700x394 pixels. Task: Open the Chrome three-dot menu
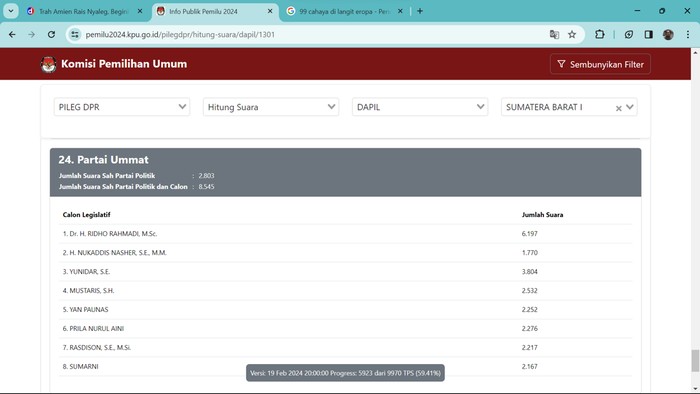[688, 34]
